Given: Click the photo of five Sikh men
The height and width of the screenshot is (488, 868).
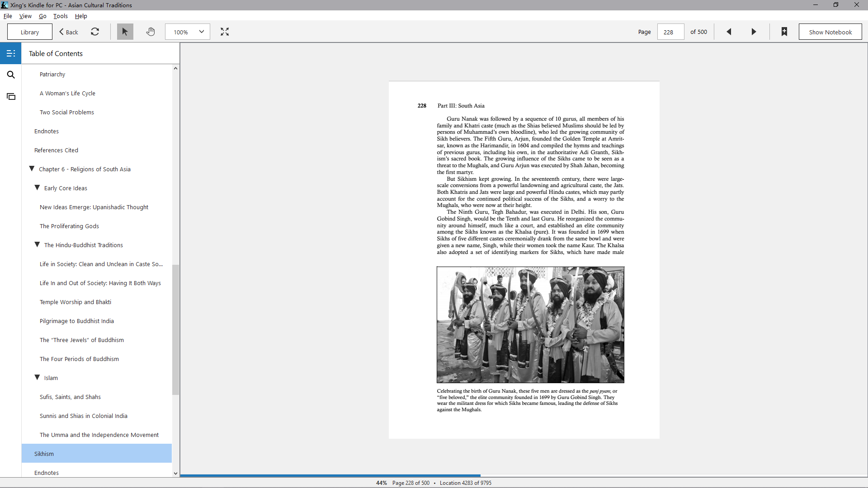Looking at the screenshot, I should coord(530,324).
